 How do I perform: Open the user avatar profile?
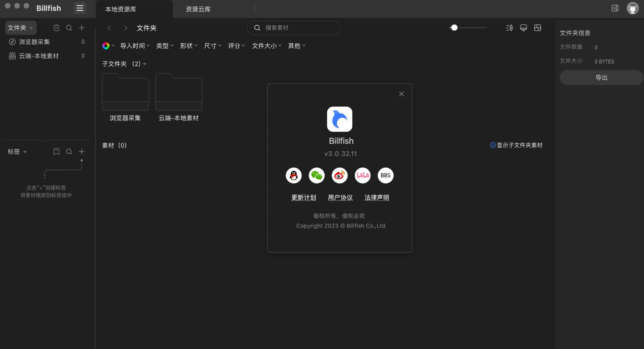tap(633, 8)
